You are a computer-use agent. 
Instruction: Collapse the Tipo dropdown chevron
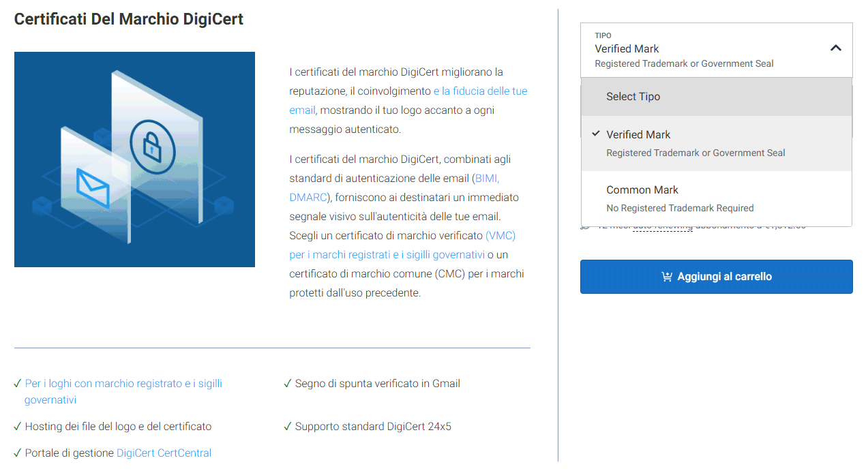[x=836, y=48]
